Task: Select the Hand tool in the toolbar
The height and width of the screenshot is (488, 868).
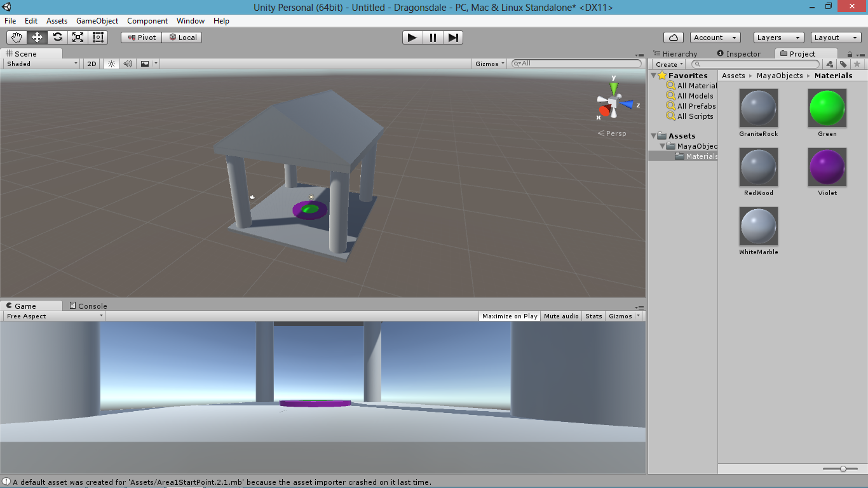Action: click(17, 37)
